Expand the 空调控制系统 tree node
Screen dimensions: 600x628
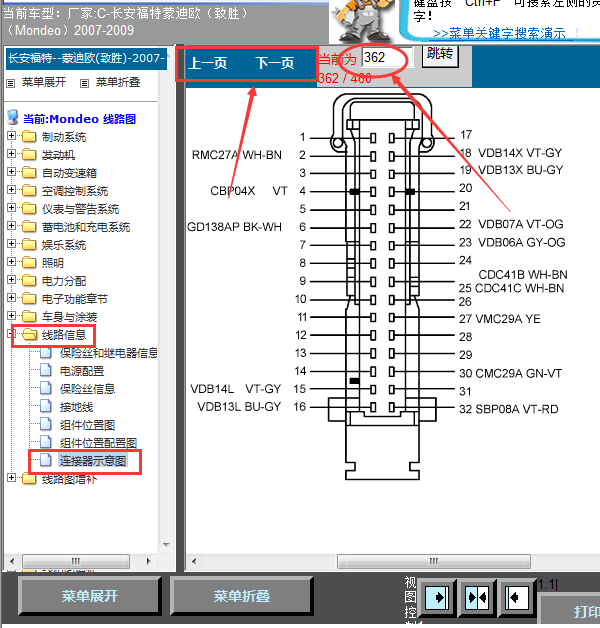12,190
